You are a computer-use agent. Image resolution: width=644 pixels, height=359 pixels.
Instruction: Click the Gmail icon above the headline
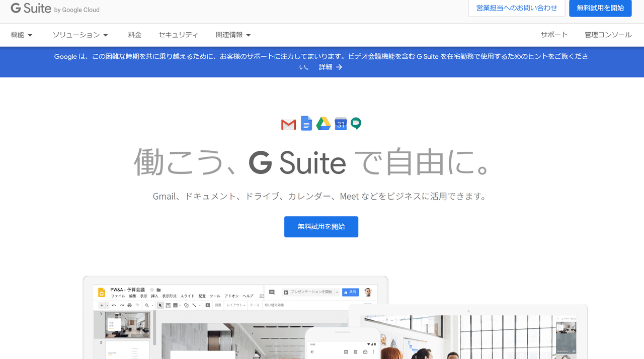[x=288, y=124]
